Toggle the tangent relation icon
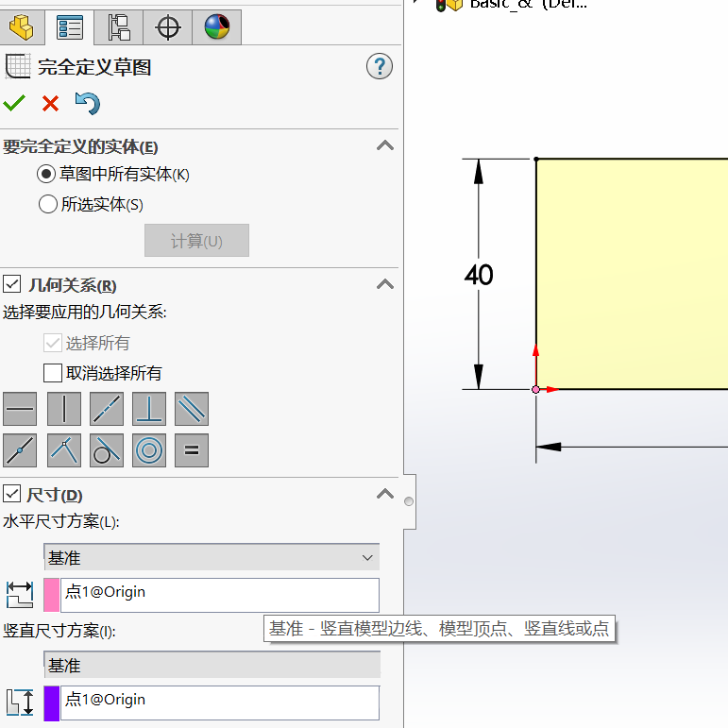 point(107,450)
